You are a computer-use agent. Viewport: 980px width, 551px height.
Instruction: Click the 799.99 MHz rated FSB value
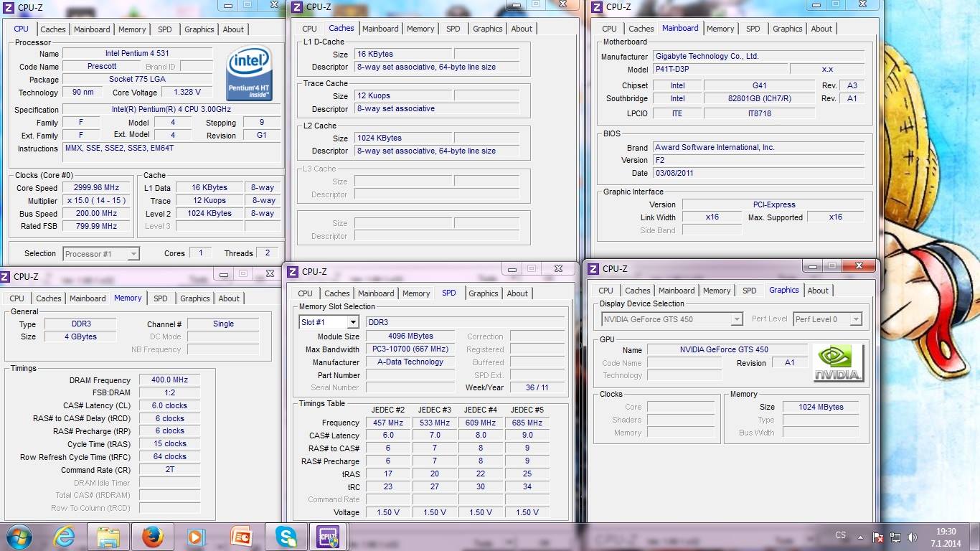coord(97,226)
